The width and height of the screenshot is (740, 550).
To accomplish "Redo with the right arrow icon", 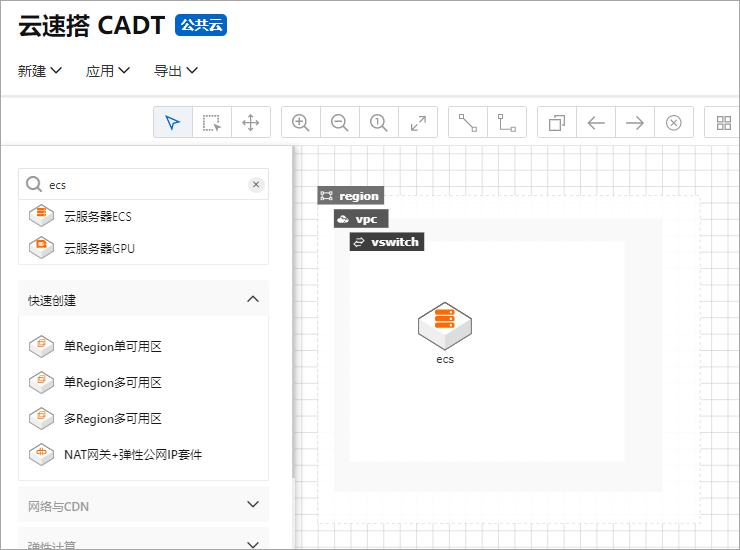I will click(x=635, y=123).
